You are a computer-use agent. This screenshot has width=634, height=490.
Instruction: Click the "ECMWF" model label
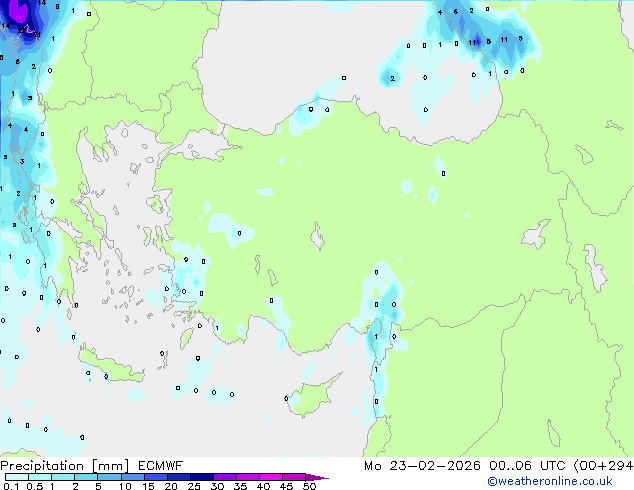(x=161, y=466)
